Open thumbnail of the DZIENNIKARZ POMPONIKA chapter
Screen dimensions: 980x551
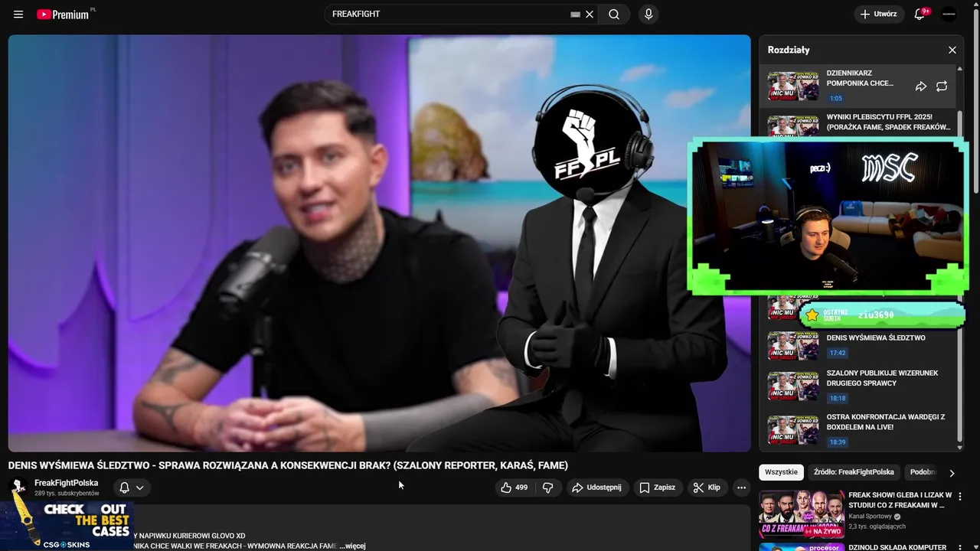(x=793, y=86)
